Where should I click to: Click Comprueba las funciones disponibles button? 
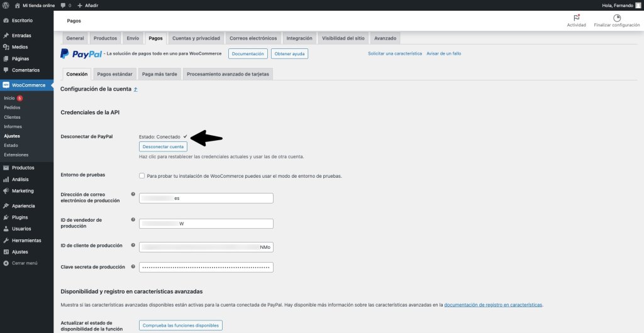[x=180, y=325]
